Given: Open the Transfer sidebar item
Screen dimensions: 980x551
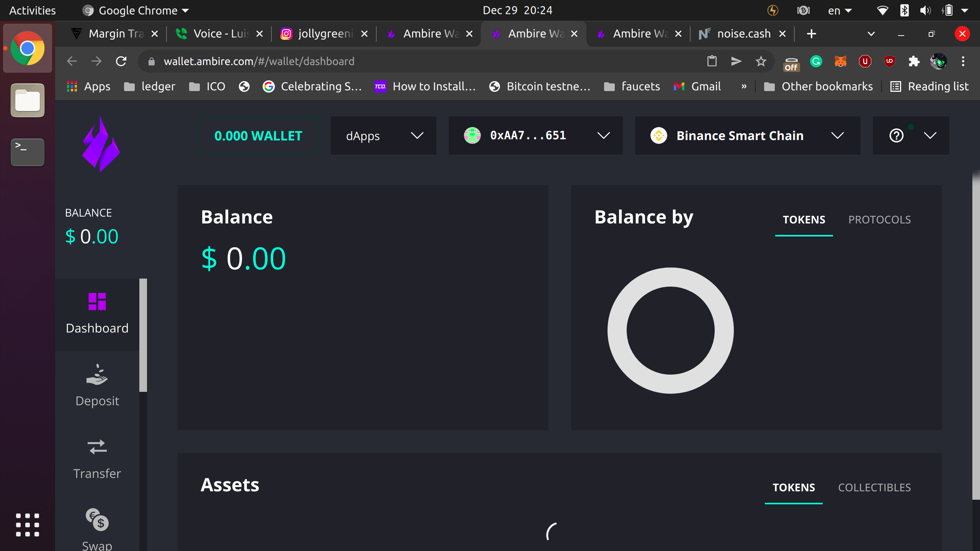Looking at the screenshot, I should (x=97, y=458).
